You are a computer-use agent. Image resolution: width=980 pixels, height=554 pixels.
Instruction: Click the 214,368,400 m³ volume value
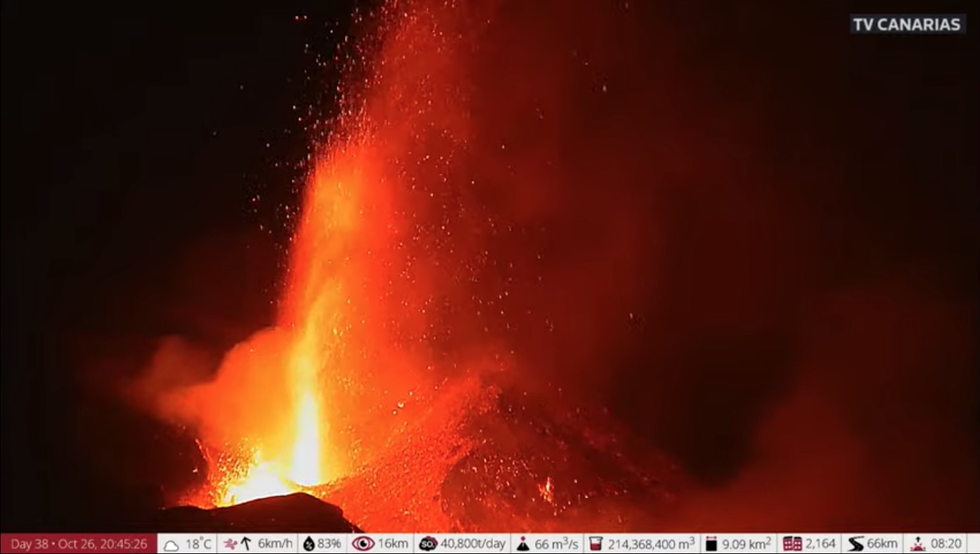652,544
